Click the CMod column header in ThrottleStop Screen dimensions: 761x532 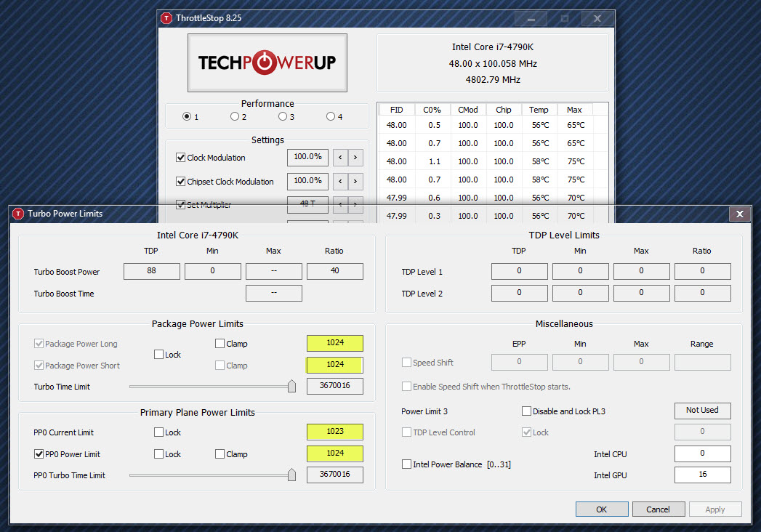(x=468, y=110)
